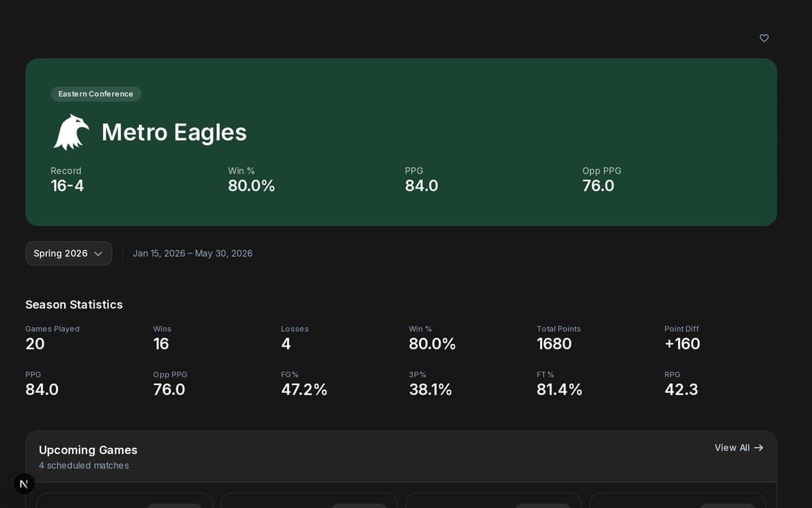Click the Upcoming Games section heading
The height and width of the screenshot is (508, 812).
click(x=88, y=450)
